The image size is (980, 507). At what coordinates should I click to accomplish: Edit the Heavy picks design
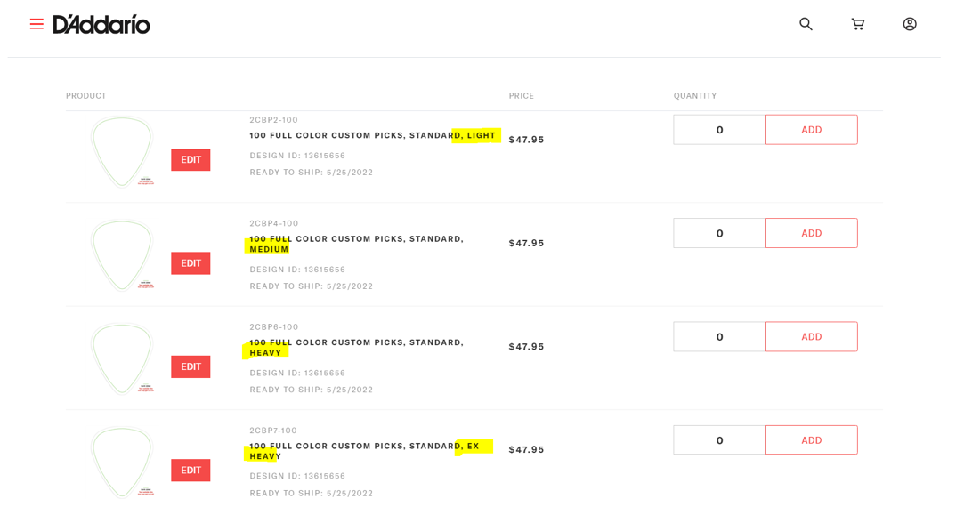[x=190, y=367]
